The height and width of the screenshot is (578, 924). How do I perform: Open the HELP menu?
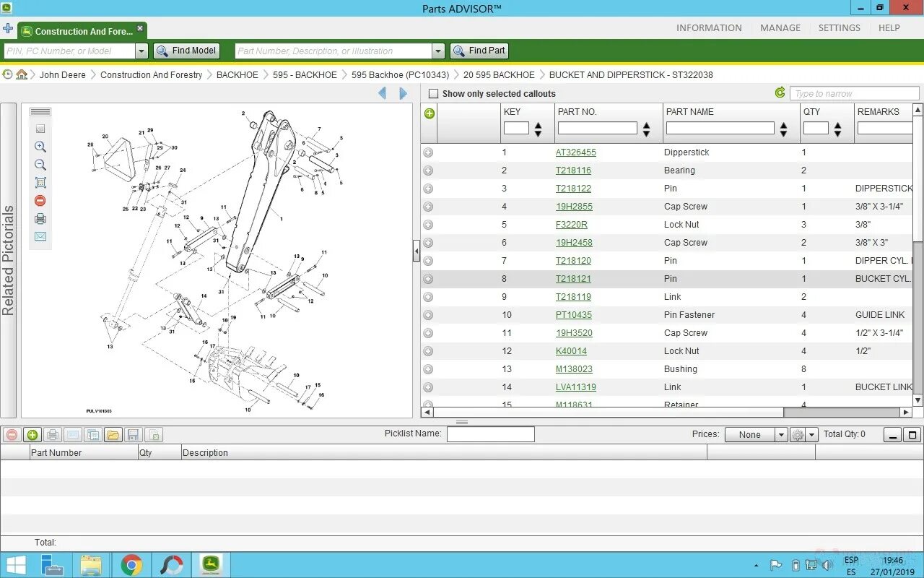[x=889, y=27]
